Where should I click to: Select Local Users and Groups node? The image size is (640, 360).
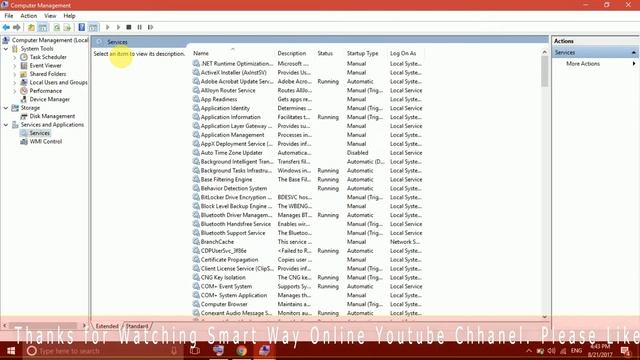click(58, 82)
